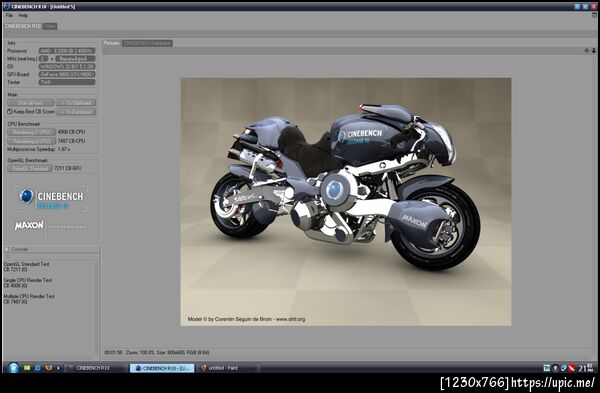This screenshot has width=600, height=393.
Task: Start the OpenGL Standard benchmark
Action: [x=30, y=168]
